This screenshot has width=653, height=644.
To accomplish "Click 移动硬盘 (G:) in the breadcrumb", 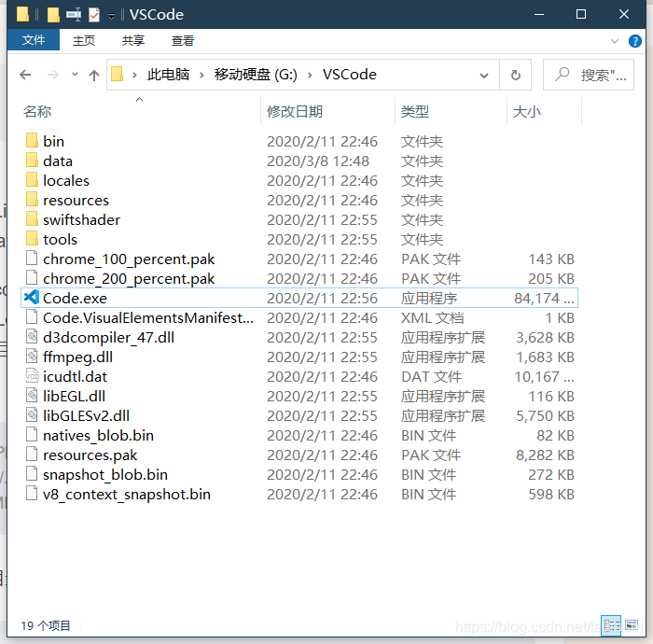I will (x=256, y=75).
